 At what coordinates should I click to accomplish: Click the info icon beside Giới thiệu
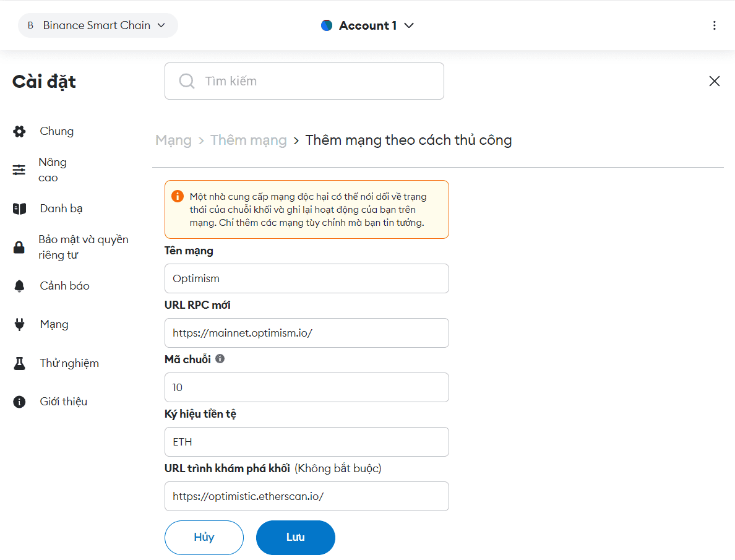click(20, 402)
